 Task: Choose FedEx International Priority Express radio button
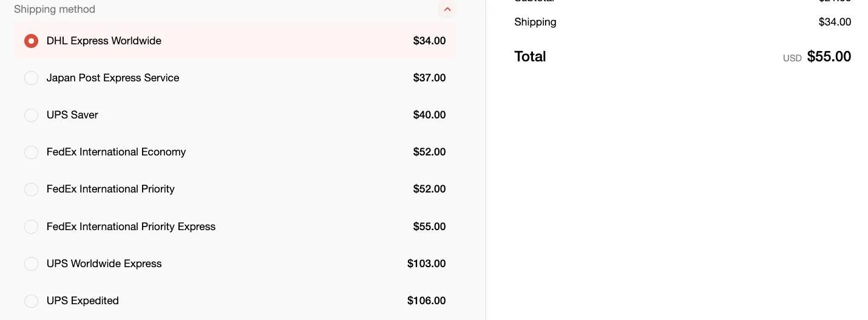(x=31, y=226)
